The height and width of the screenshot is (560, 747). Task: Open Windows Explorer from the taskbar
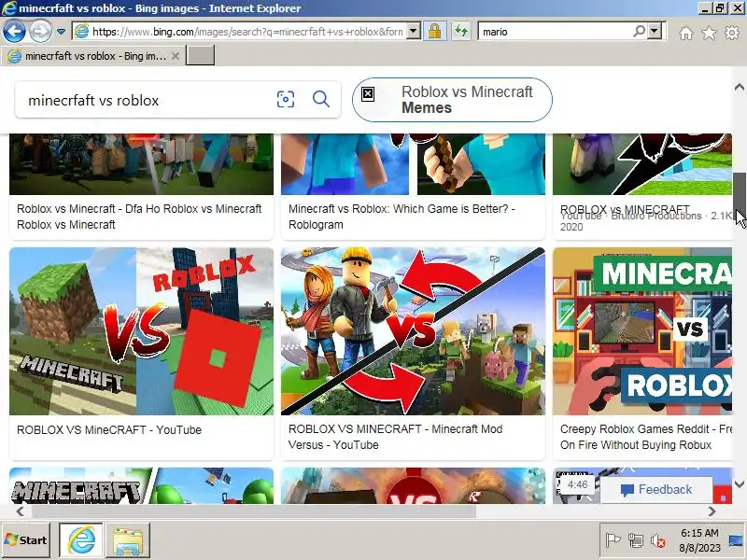tap(128, 540)
